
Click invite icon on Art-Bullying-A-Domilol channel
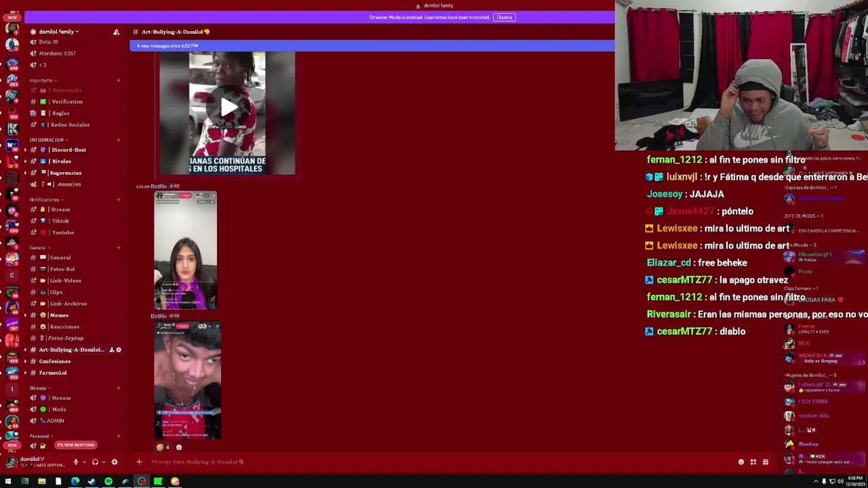coord(112,350)
